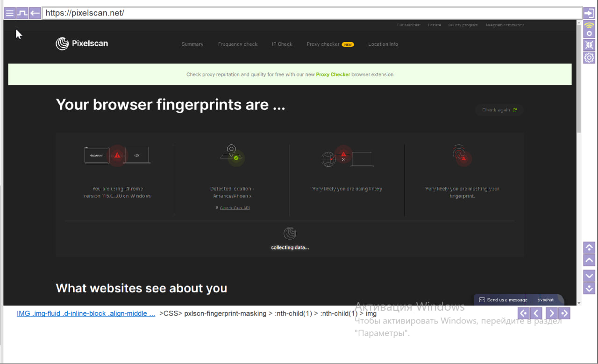
Task: Open the gear settings icon
Action: pyautogui.click(x=589, y=58)
